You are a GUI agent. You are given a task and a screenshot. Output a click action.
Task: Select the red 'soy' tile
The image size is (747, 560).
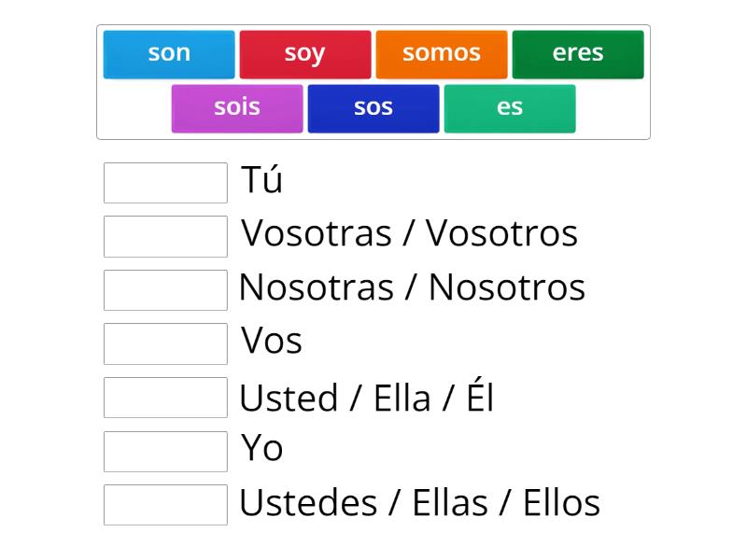tap(305, 53)
